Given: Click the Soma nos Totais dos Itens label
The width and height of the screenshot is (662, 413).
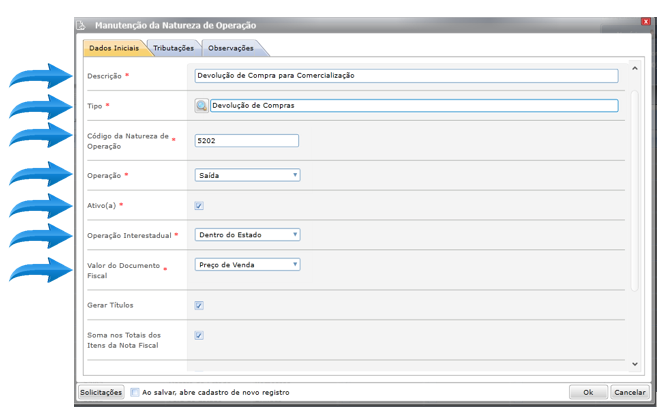Looking at the screenshot, I should tap(124, 340).
